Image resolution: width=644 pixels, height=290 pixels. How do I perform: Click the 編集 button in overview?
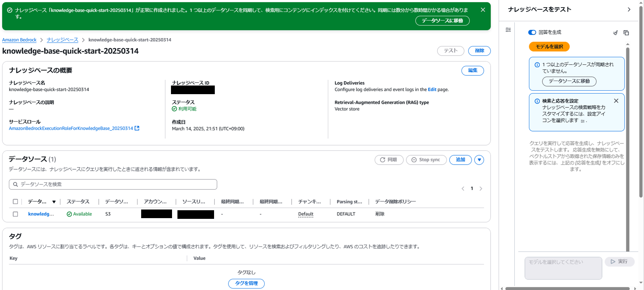(473, 70)
